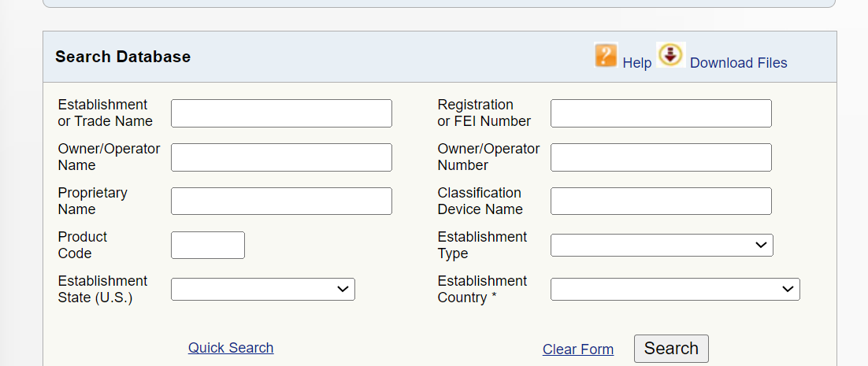This screenshot has width=868, height=366.
Task: Click the Establishment State chevron arrow
Action: click(x=343, y=289)
